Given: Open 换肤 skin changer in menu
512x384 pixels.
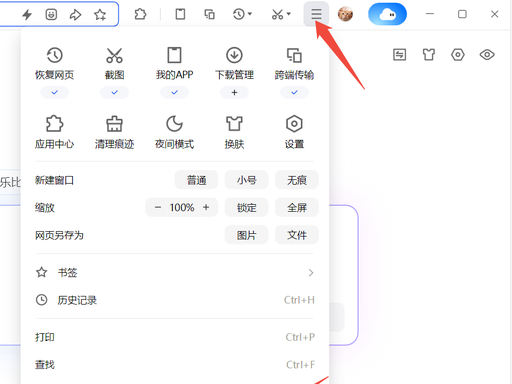Looking at the screenshot, I should click(x=234, y=133).
